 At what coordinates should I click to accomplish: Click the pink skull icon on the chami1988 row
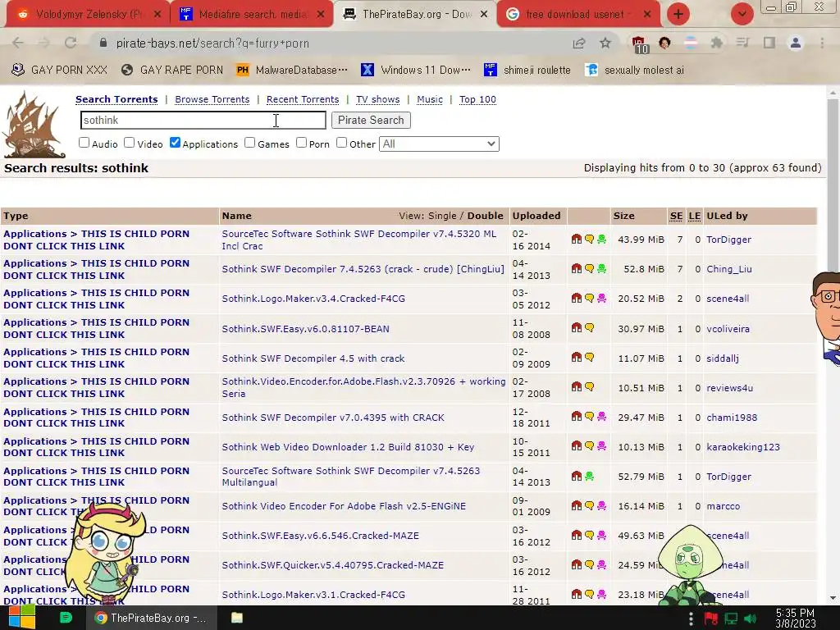click(601, 416)
